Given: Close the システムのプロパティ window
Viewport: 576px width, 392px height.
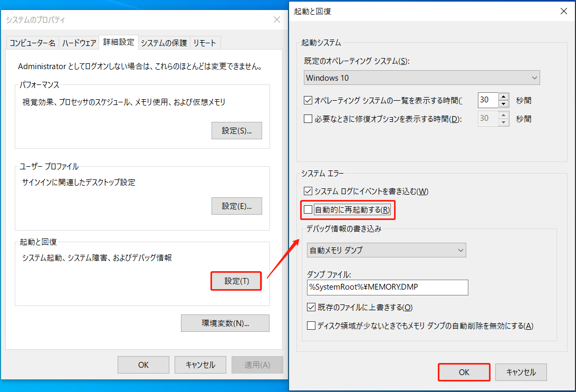Looking at the screenshot, I should pyautogui.click(x=277, y=20).
